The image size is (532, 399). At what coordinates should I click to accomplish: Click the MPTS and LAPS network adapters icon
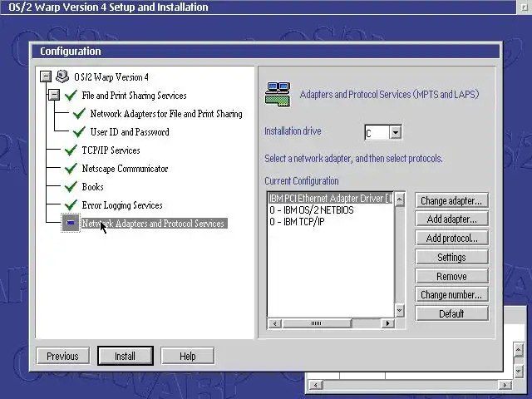tap(278, 94)
